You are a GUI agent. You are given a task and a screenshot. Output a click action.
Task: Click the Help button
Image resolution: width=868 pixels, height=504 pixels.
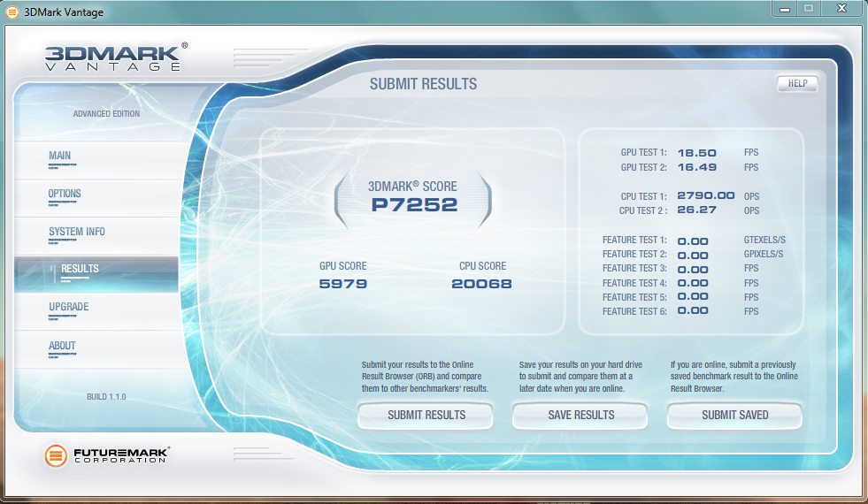[x=797, y=83]
